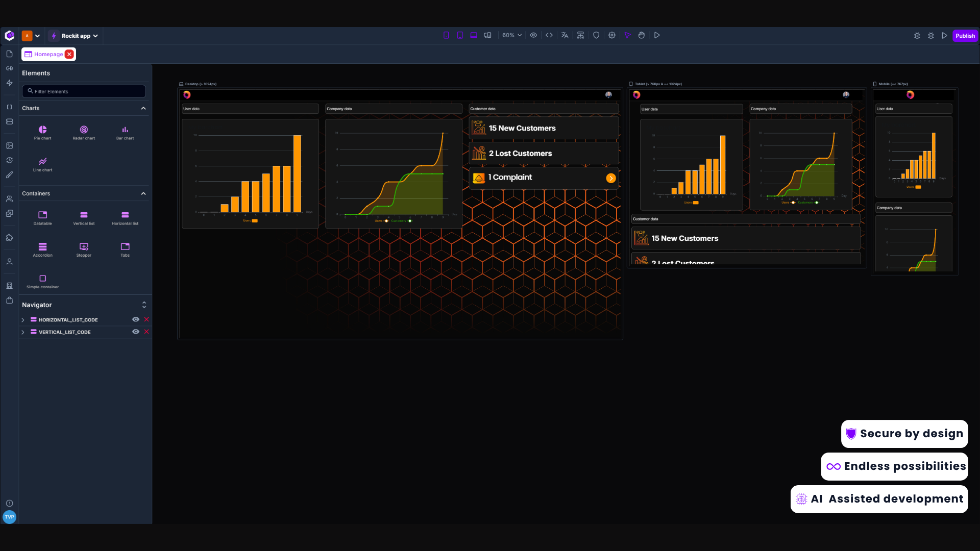Toggle laptop desktop view in toolbar
Viewport: 980px width, 551px height.
tap(474, 35)
